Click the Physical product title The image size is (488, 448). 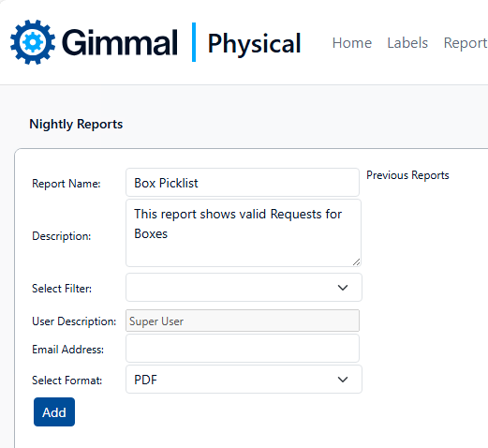254,44
